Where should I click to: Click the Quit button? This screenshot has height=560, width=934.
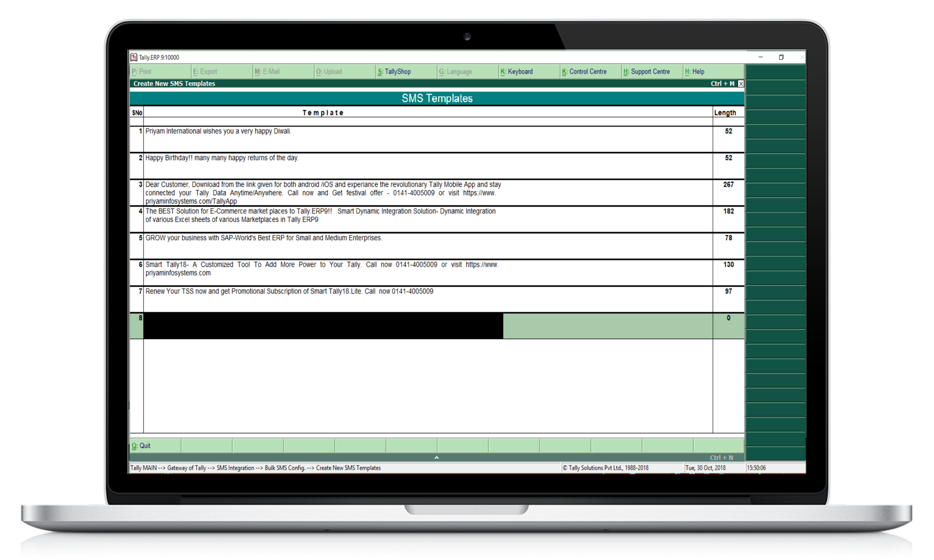155,446
